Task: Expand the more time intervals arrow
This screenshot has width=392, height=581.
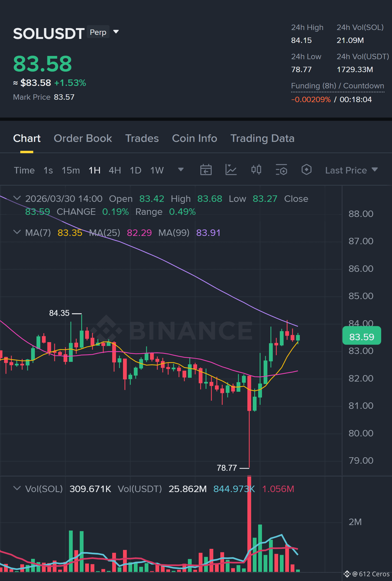Action: 181,170
